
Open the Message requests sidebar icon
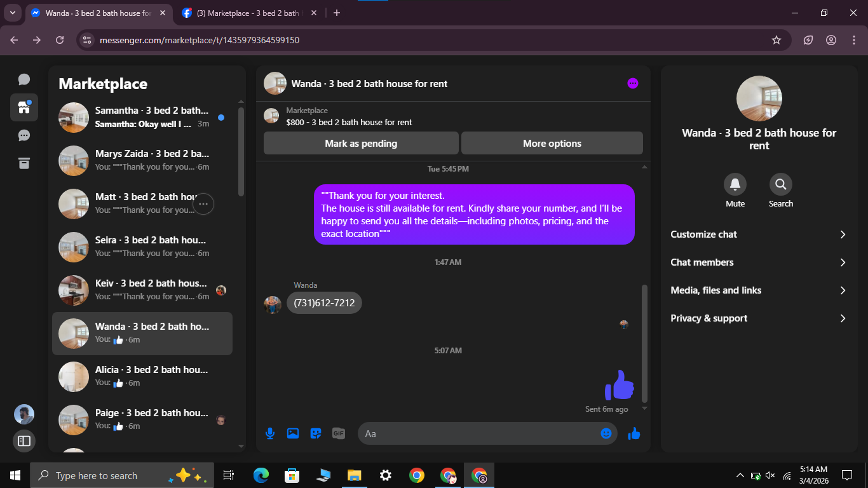(x=24, y=135)
